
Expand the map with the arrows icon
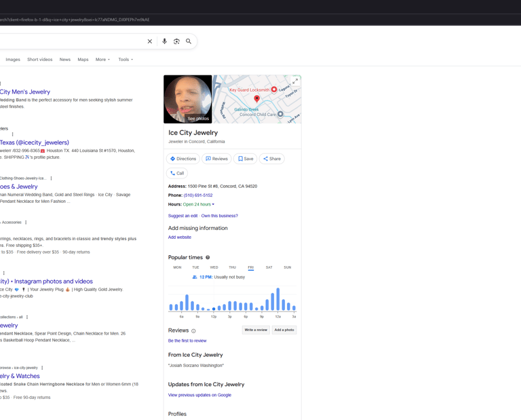point(295,81)
